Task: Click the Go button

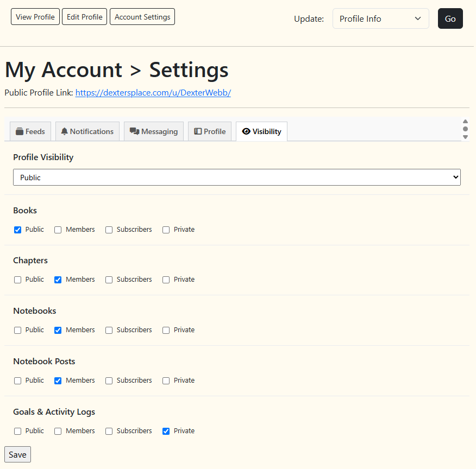Action: 450,18
